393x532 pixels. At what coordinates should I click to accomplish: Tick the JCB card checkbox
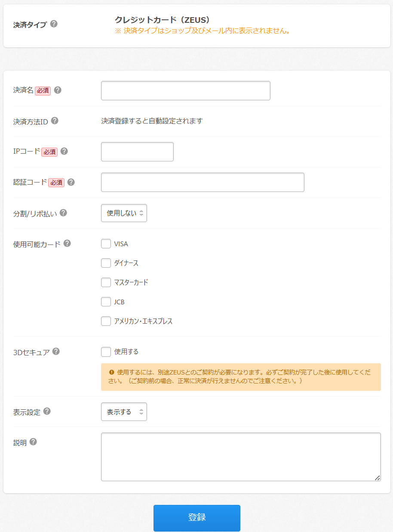tap(106, 302)
